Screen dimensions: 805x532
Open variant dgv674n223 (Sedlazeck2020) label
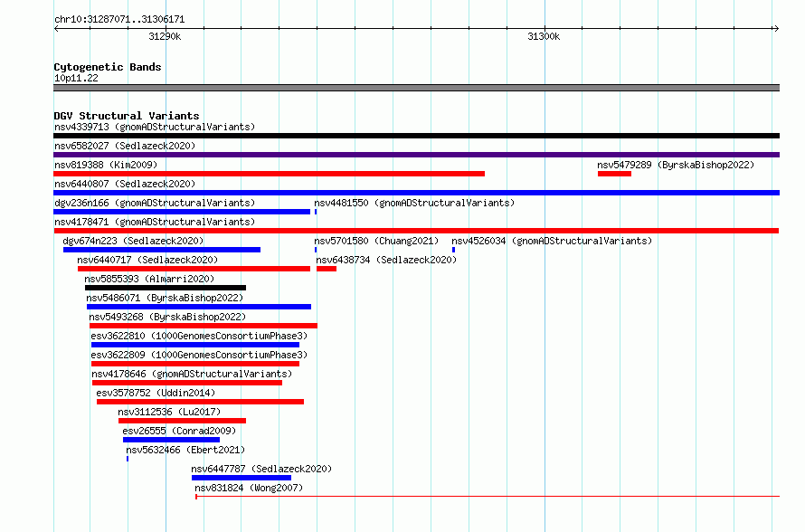[x=133, y=241]
